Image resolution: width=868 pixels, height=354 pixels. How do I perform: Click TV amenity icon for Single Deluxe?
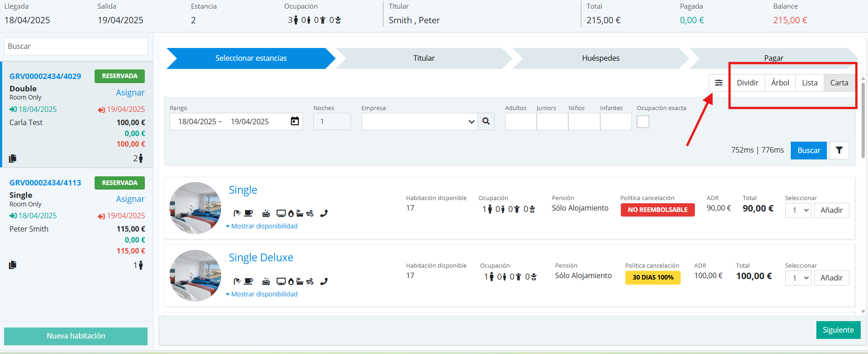tap(281, 281)
